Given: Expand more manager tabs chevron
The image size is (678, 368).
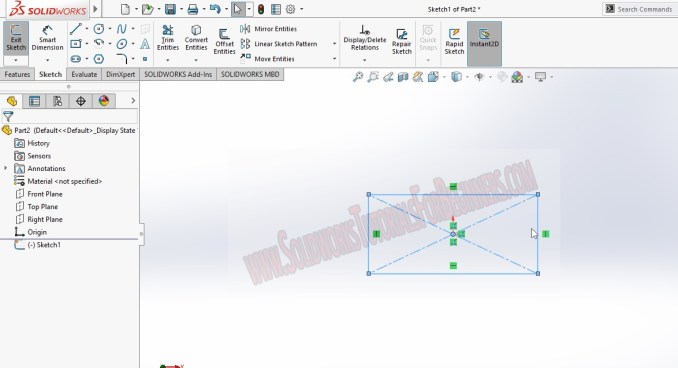Looking at the screenshot, I should [x=133, y=101].
